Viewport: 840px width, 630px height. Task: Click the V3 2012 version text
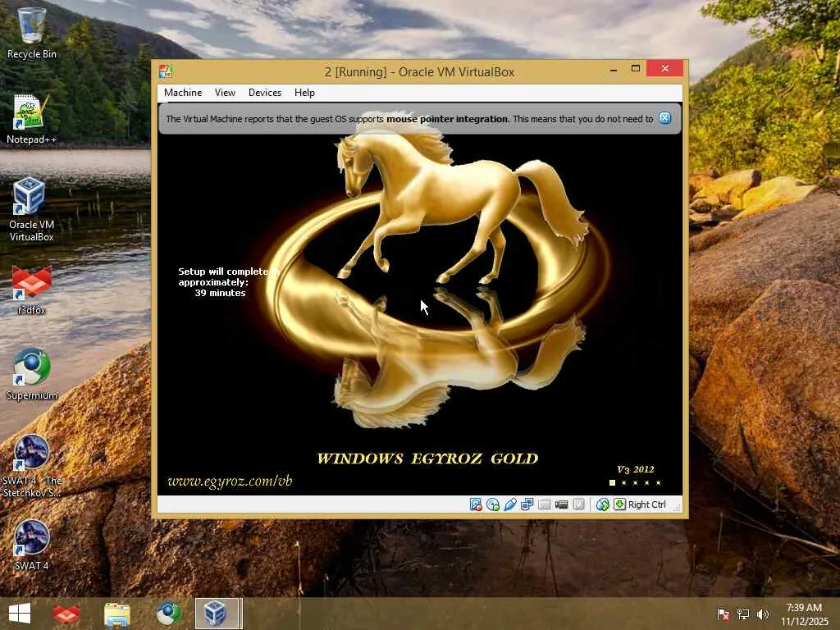pos(636,470)
